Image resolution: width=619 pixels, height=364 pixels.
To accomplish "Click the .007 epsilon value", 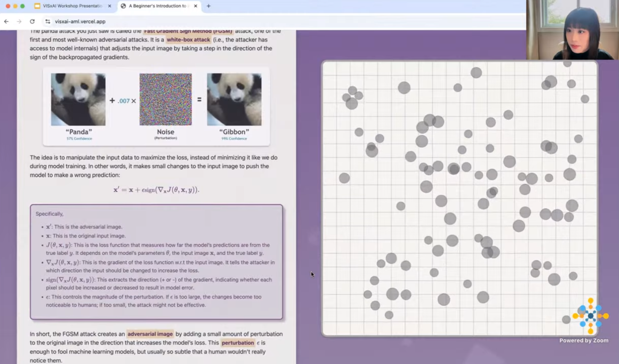I will click(x=124, y=101).
